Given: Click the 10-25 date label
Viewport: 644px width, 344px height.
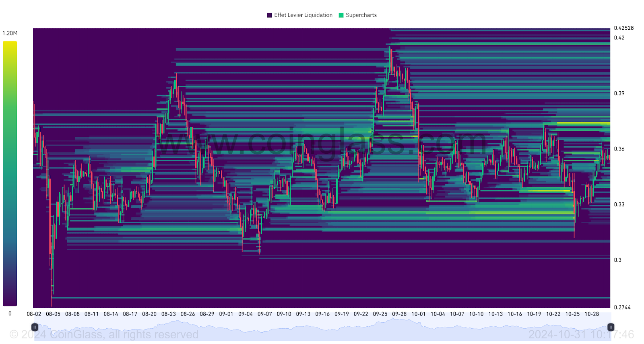Looking at the screenshot, I should tap(572, 314).
